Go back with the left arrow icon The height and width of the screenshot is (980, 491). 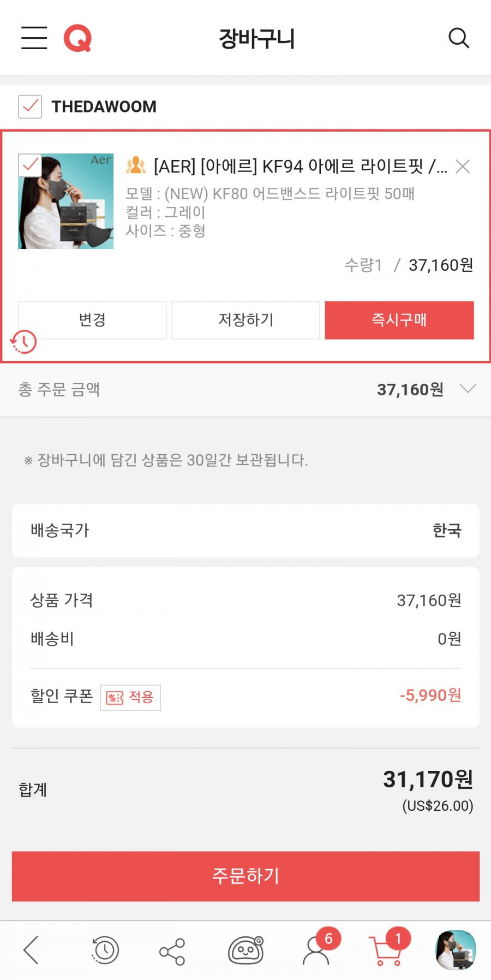coord(31,950)
